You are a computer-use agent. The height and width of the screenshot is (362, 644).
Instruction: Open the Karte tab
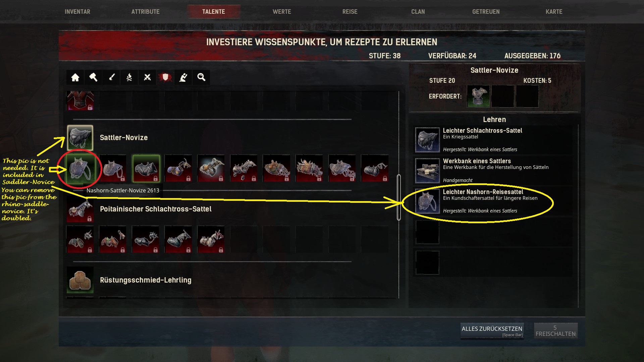[x=554, y=12]
